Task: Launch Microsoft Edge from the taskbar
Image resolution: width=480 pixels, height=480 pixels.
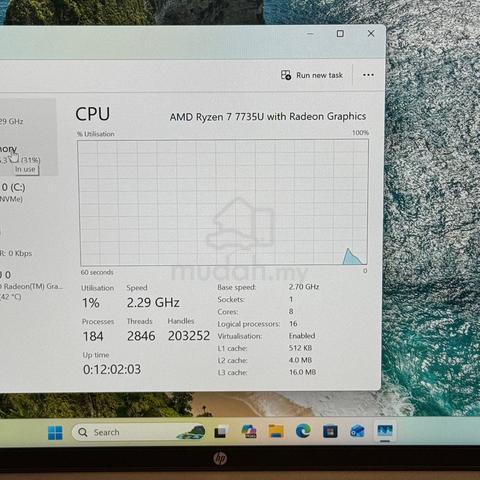Action: (303, 431)
